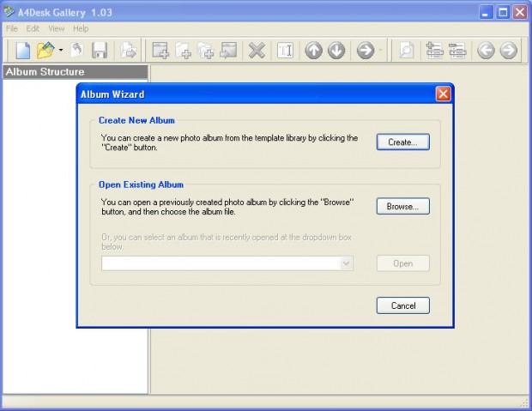Click the Save floppy disk icon
The width and height of the screenshot is (532, 411).
(x=100, y=51)
